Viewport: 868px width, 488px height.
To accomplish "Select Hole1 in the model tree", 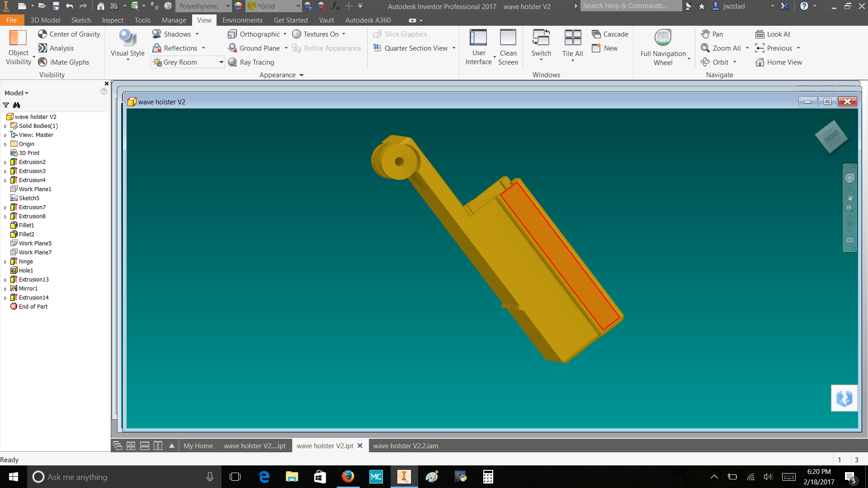I will 22,270.
